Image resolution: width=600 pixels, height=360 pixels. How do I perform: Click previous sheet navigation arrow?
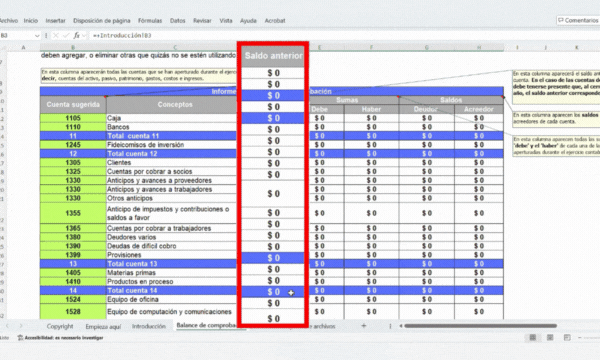[x=7, y=326]
